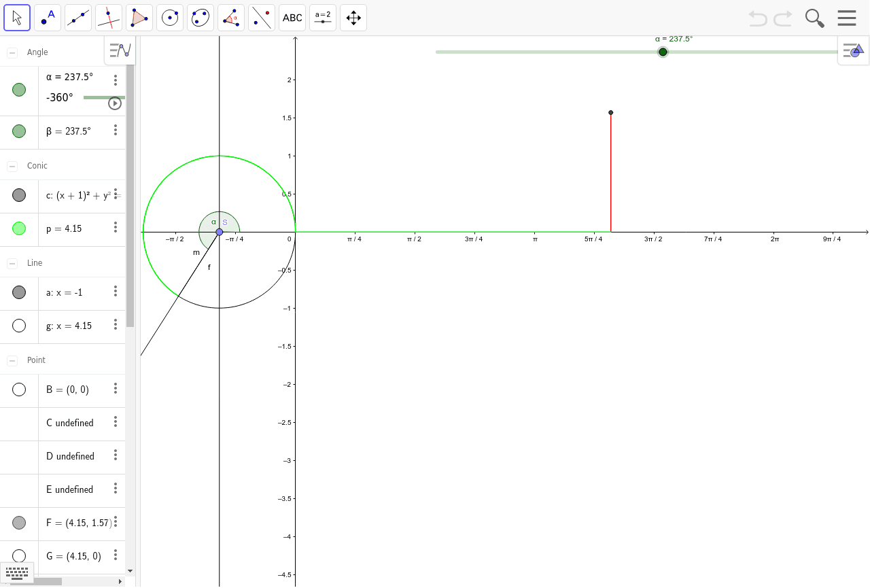Collapse the Point category
Screen dimensions: 870x588
coord(12,360)
